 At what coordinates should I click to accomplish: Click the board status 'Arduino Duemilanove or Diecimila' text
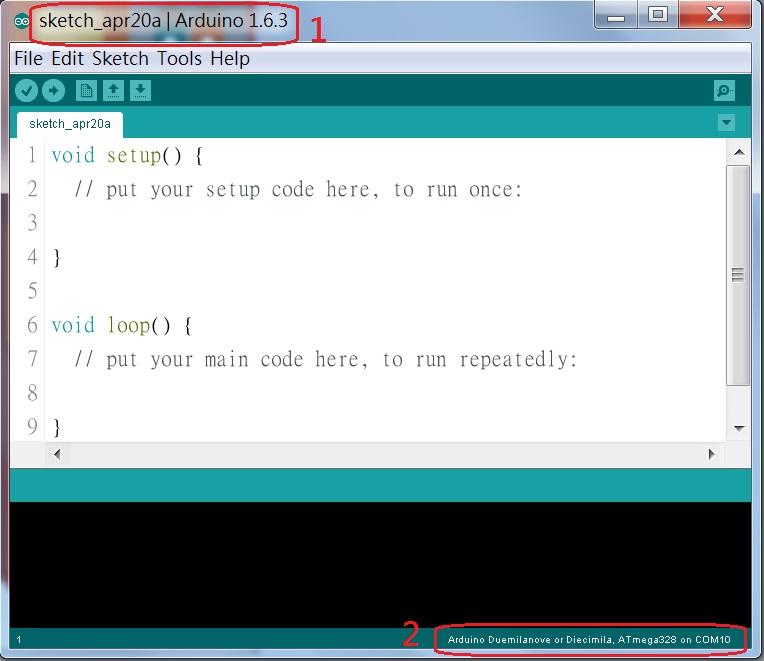point(589,640)
